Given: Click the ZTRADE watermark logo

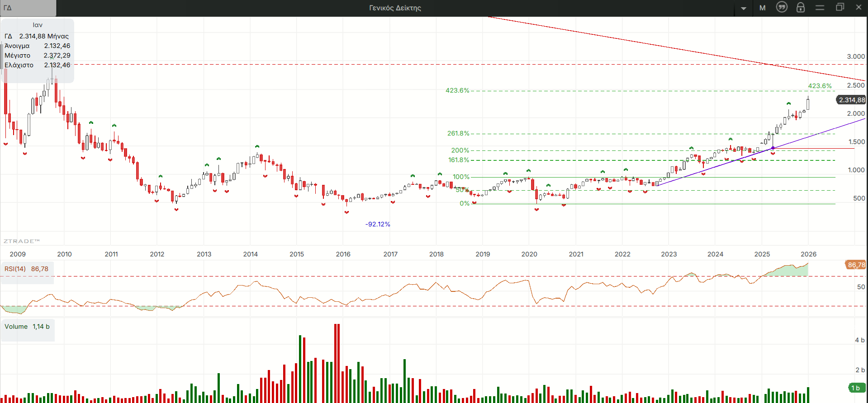Looking at the screenshot, I should click(x=22, y=241).
